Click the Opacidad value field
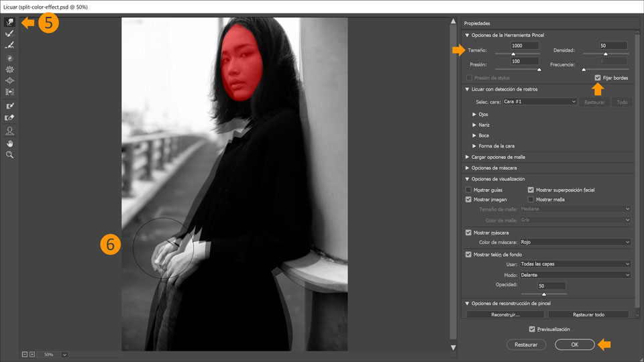This screenshot has width=644, height=362. (551, 286)
